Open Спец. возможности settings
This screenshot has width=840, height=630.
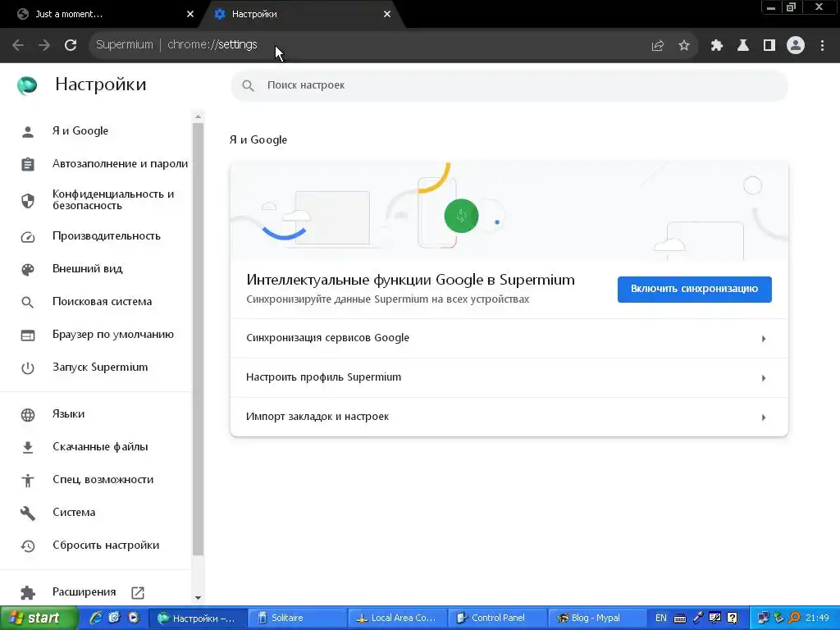point(103,479)
